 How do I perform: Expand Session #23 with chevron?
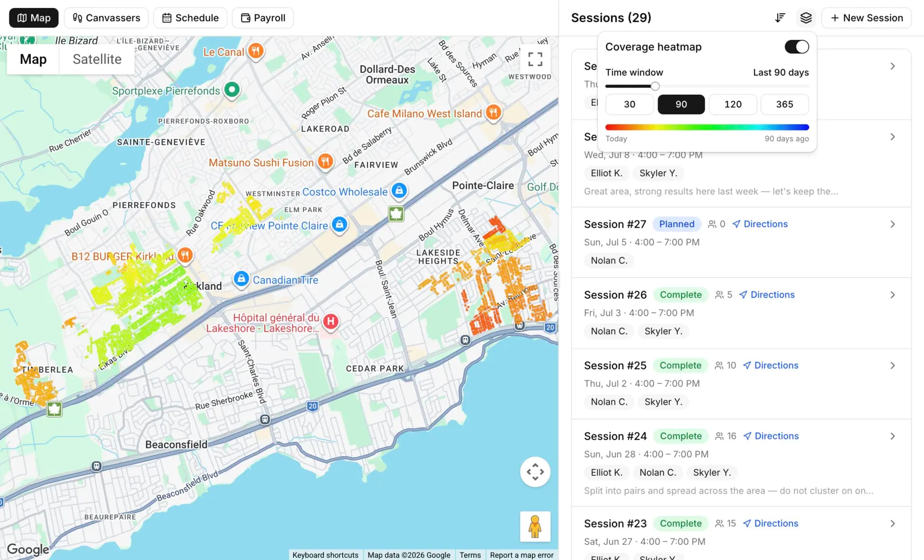coord(892,524)
